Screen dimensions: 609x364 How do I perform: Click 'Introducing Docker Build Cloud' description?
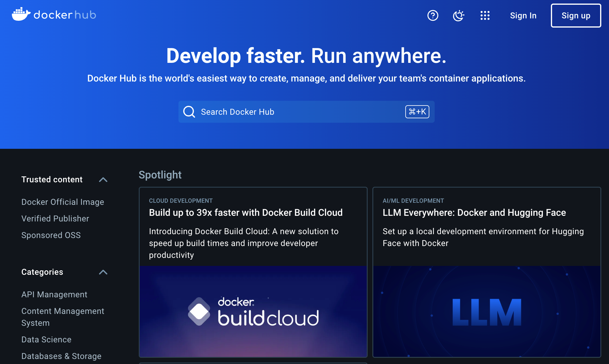point(243,243)
